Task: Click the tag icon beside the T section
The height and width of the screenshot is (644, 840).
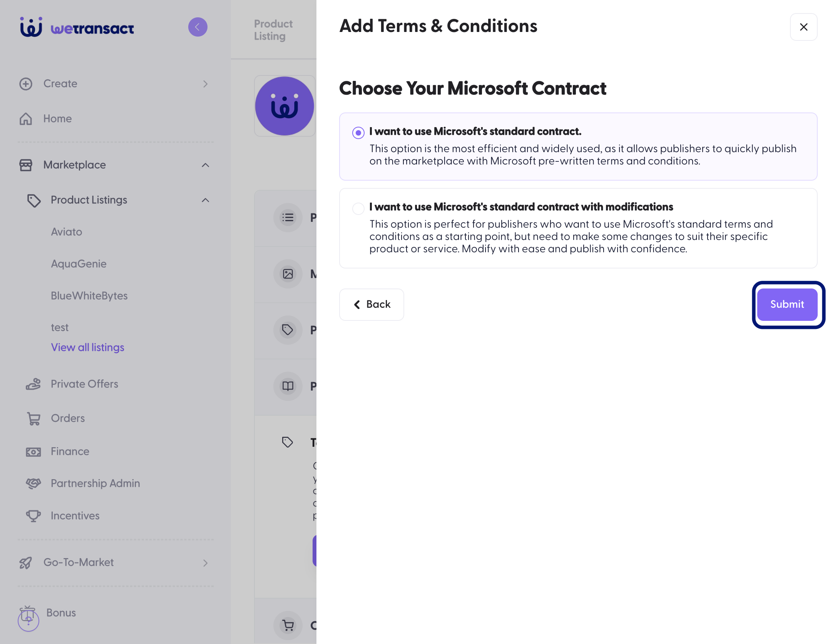Action: (x=288, y=442)
